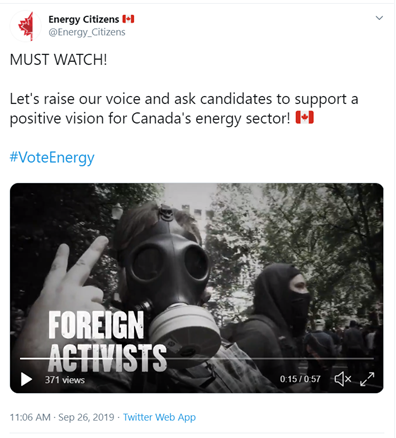
Task: Click the video progress bar
Action: tap(197, 359)
